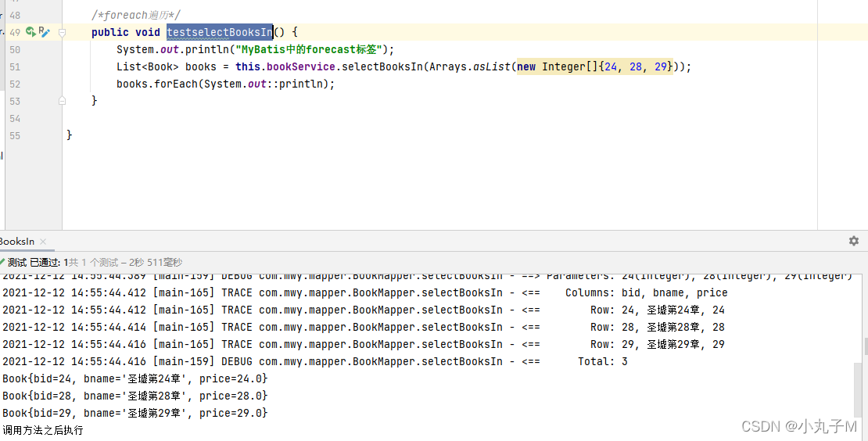Click line number 50 in the gutter
Image resolution: width=868 pixels, height=441 pixels.
(15, 50)
